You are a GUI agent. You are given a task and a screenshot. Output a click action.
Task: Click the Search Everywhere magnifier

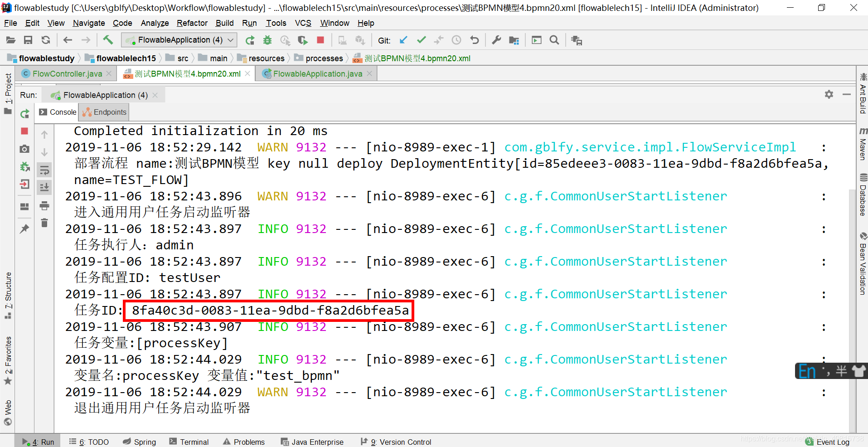[554, 40]
